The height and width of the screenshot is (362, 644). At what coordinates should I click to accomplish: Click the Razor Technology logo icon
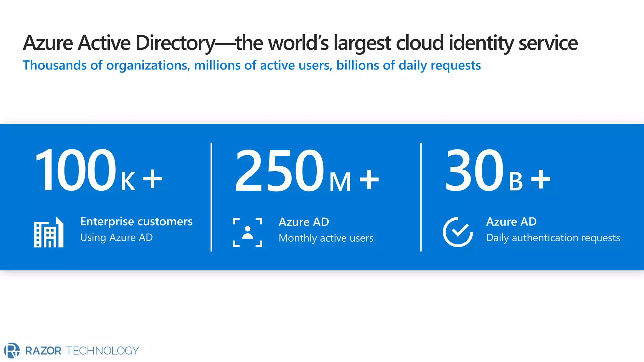[x=12, y=350]
